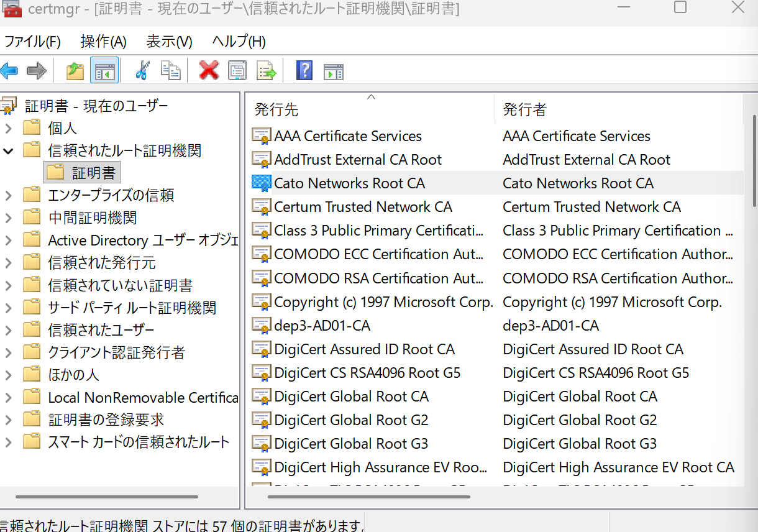This screenshot has width=758, height=532.
Task: Select Class 3 Public Primary Certification row
Action: coord(497,231)
